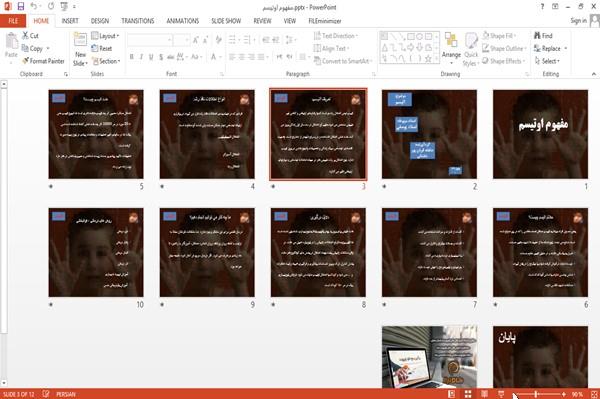Collapse the ribbon with the chevron
This screenshot has width=600, height=399.
coord(593,74)
